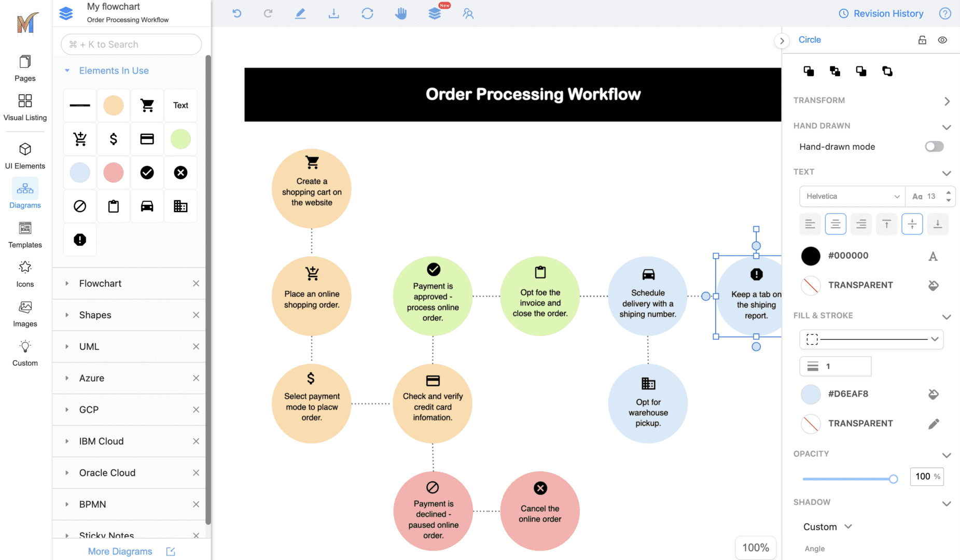This screenshot has height=560, width=960.
Task: Toggle the lock icon for Circle
Action: pos(922,40)
